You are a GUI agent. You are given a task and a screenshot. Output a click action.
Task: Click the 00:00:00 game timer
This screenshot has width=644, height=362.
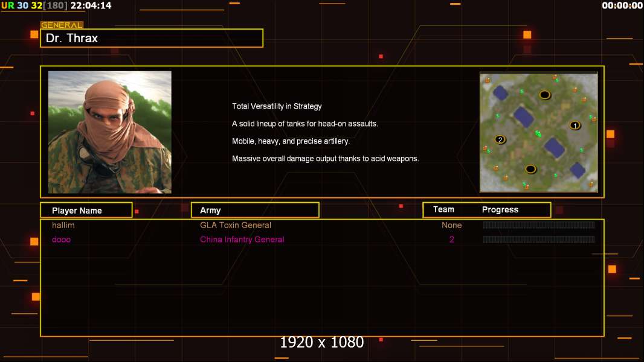pyautogui.click(x=622, y=5)
